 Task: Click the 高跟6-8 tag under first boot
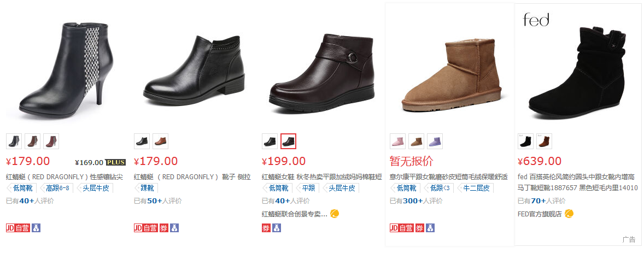pos(56,189)
